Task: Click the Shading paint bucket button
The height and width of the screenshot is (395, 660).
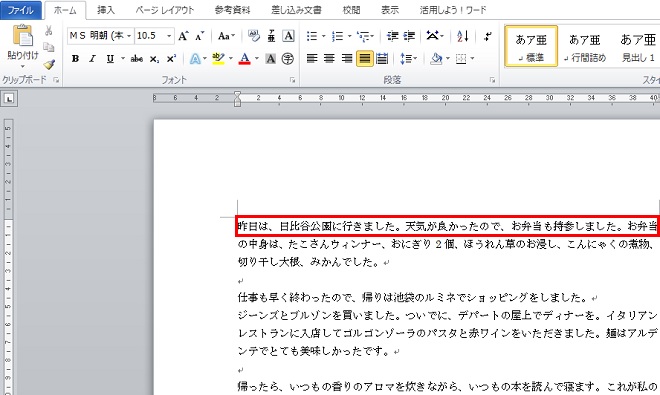Action: click(436, 59)
